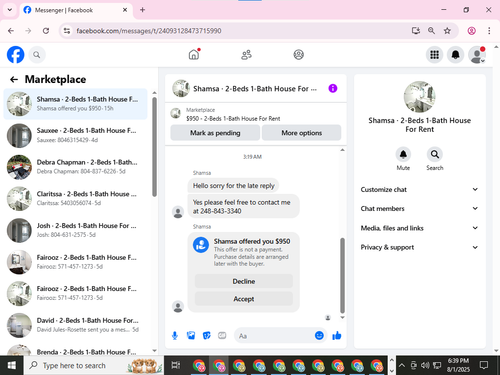
Task: Open emoji picker in message box
Action: tap(319, 335)
